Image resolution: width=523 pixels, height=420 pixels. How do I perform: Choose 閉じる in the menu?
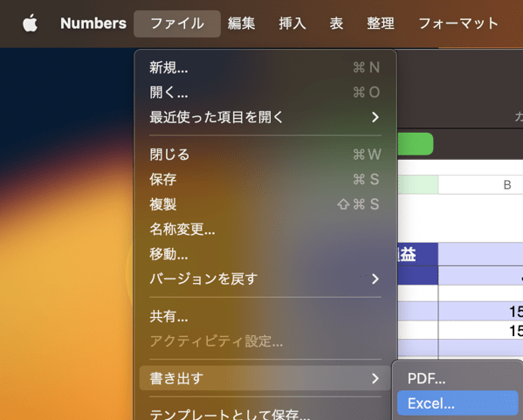(265, 155)
